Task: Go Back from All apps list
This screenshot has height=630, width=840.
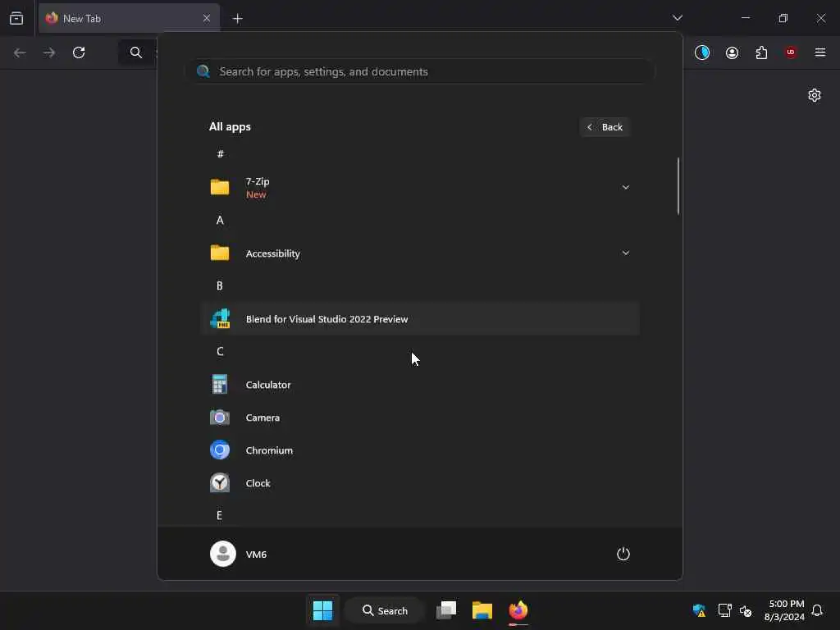Action: tap(605, 127)
